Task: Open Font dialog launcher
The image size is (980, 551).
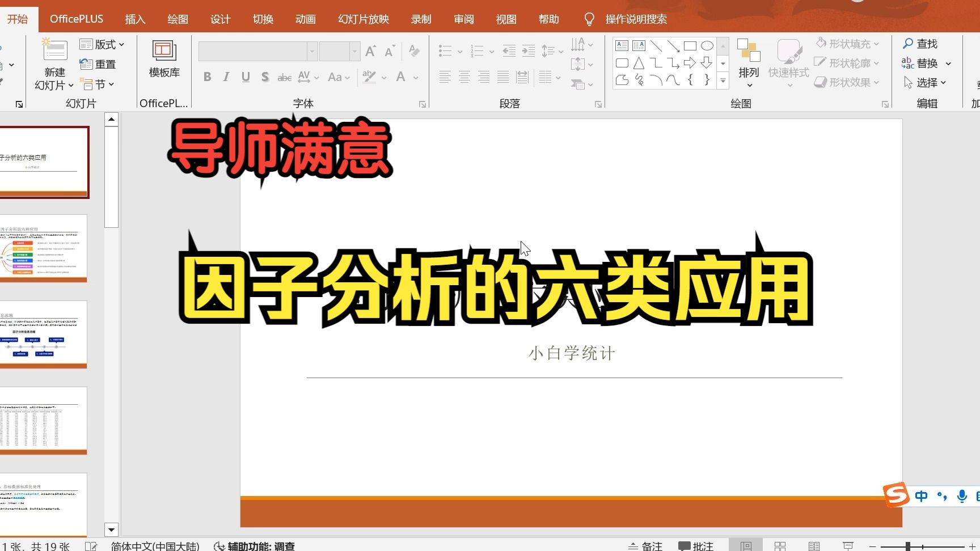Action: point(423,104)
